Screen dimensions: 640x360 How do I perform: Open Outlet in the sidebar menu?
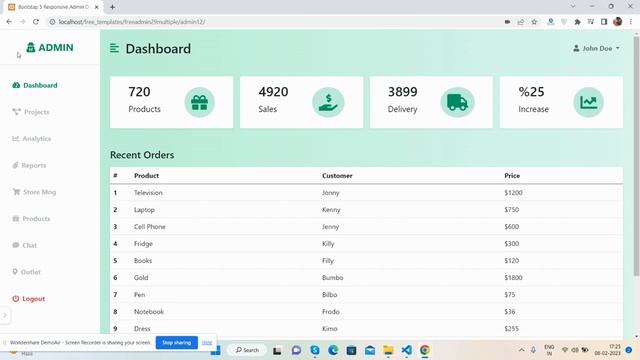point(27,272)
